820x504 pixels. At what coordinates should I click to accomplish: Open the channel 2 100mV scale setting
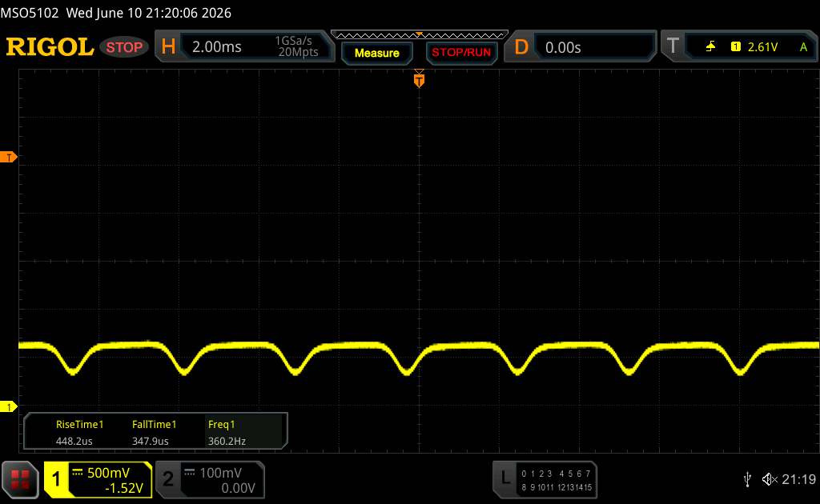pos(220,473)
